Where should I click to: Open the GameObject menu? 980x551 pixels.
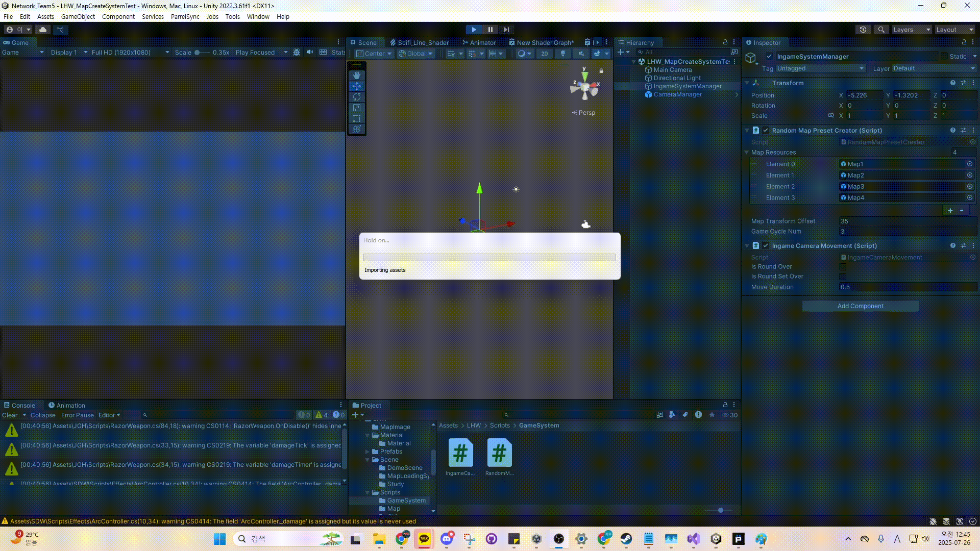click(x=78, y=16)
